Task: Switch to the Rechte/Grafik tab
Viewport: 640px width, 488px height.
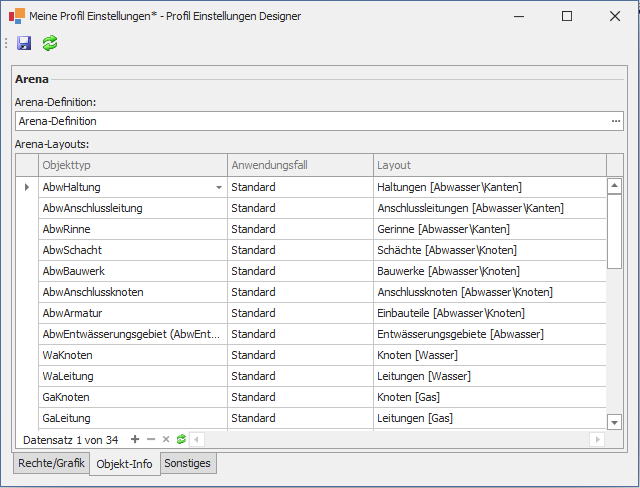Action: [51, 464]
